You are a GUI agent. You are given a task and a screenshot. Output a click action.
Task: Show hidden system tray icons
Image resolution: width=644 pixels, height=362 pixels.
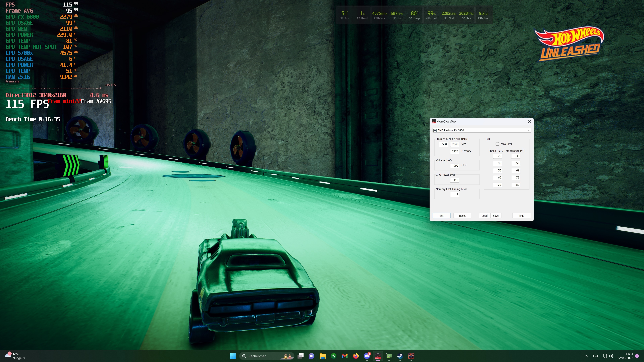point(586,356)
